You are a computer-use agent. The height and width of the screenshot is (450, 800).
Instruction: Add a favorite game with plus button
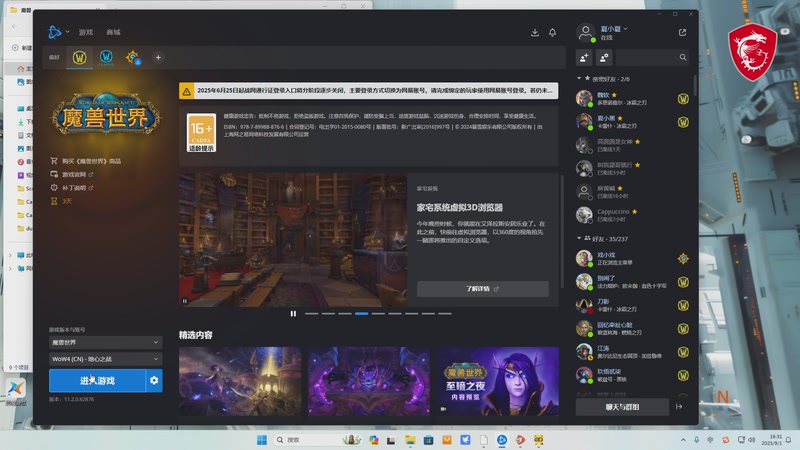(x=158, y=58)
